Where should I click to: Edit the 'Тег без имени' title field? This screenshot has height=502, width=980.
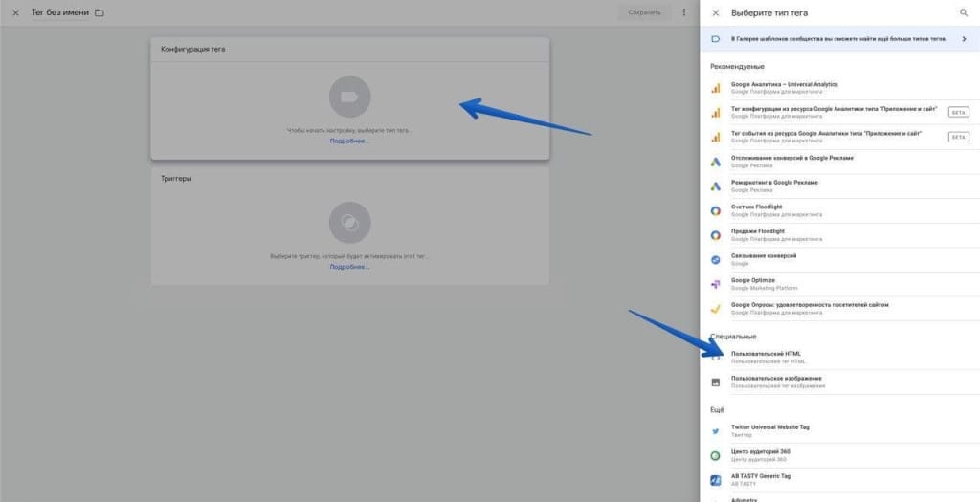coord(60,13)
